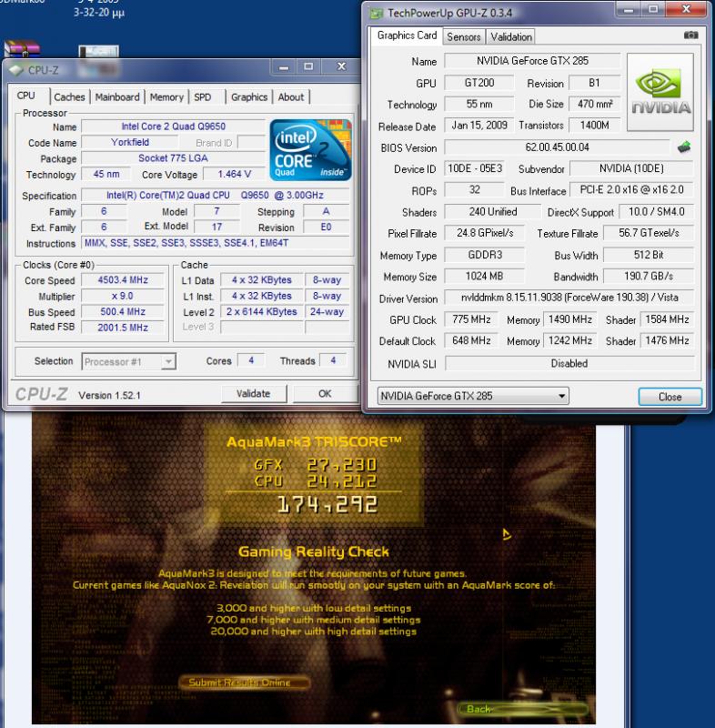Click the Specification field Q9650 @ 3.00GHz
Image resolution: width=715 pixels, height=728 pixels.
click(216, 195)
